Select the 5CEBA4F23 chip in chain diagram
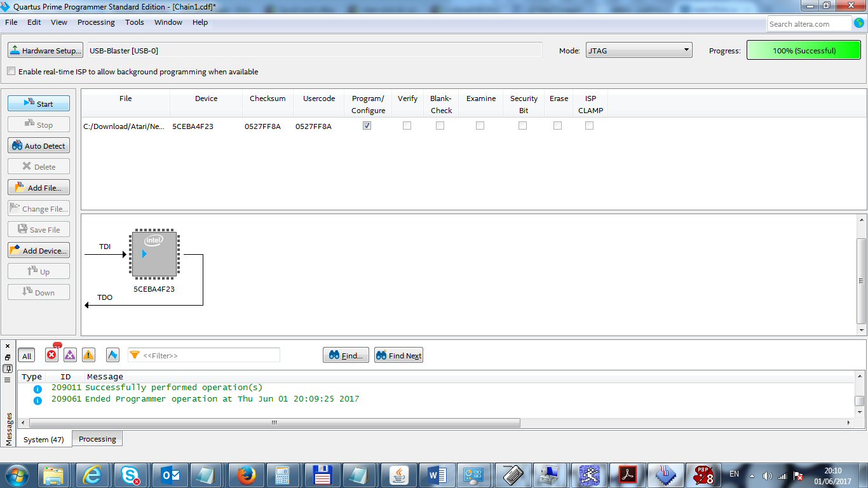 pos(154,254)
